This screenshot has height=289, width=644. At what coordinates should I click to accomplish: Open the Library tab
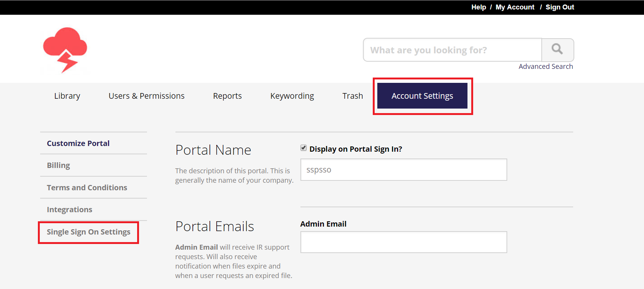(67, 96)
